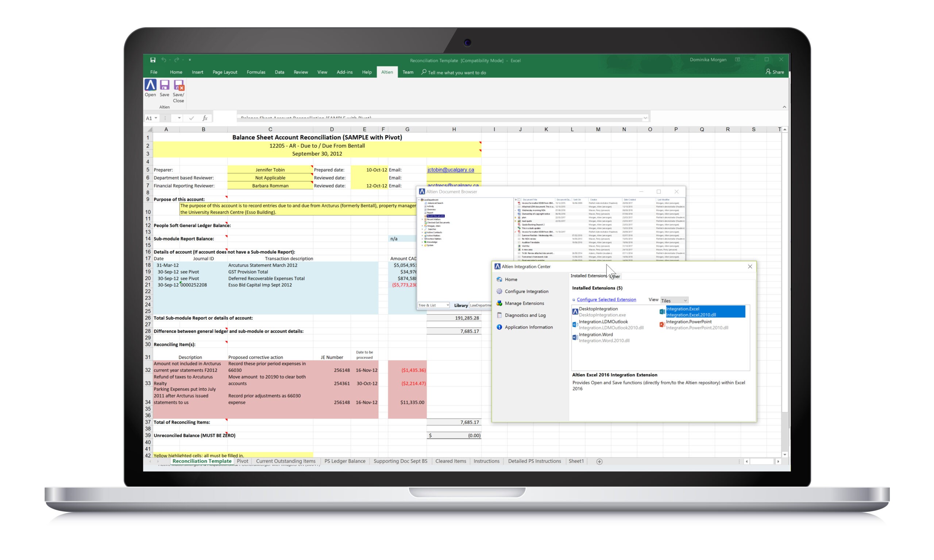Open the View Tiles dropdown
The height and width of the screenshot is (560, 934).
(674, 300)
